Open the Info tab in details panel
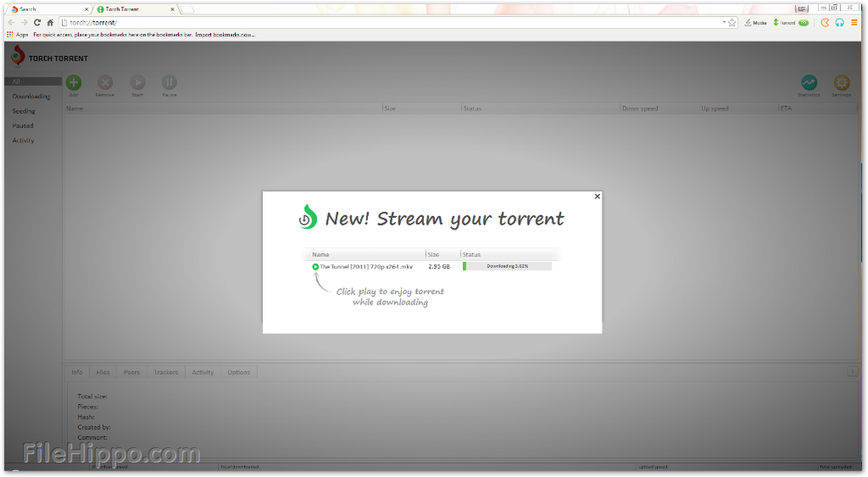The height and width of the screenshot is (477, 868). click(77, 372)
